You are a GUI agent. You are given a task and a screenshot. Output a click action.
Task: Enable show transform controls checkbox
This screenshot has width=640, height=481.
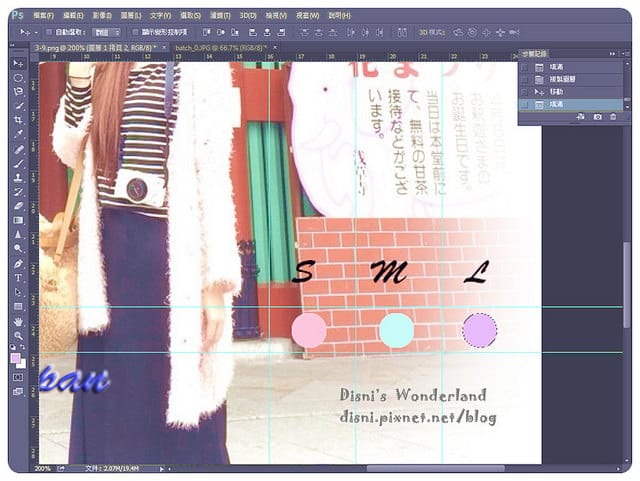(x=136, y=32)
